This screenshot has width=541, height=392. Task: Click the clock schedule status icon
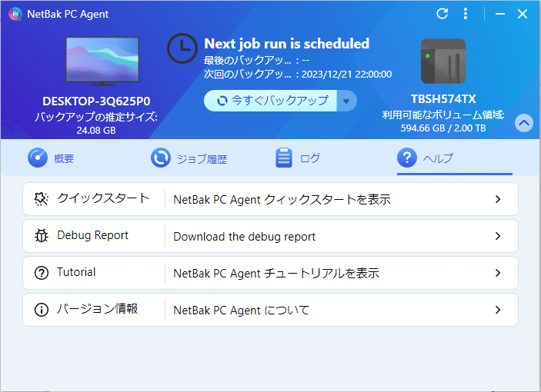click(x=182, y=48)
